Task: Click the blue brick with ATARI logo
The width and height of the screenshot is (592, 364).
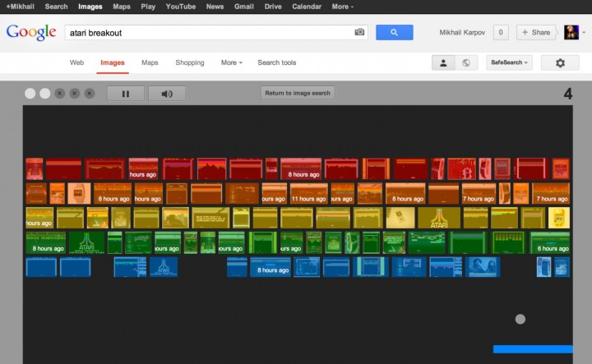Action: pyautogui.click(x=164, y=267)
